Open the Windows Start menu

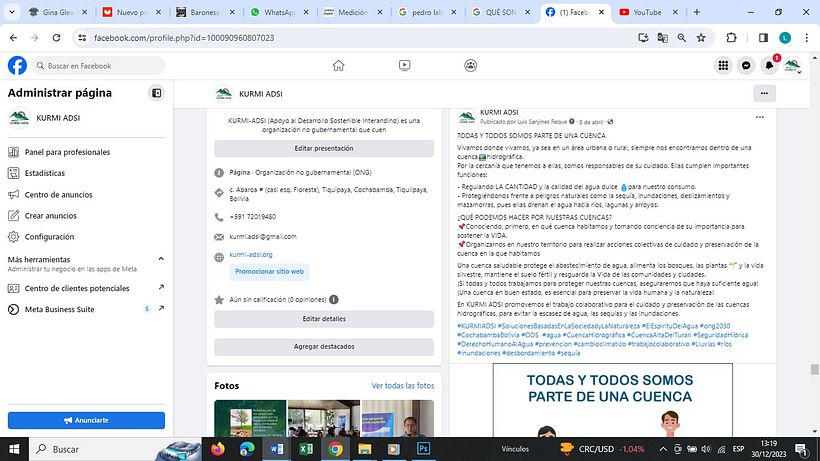[14, 449]
